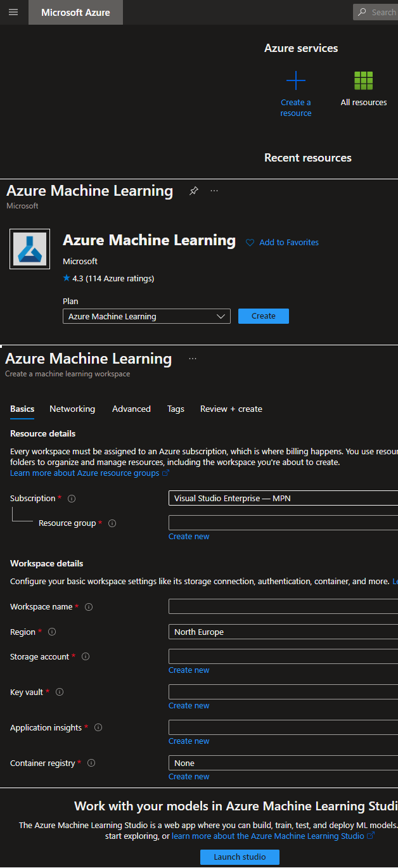Click the 4.3 (114 Azure ratings) text

(x=113, y=278)
